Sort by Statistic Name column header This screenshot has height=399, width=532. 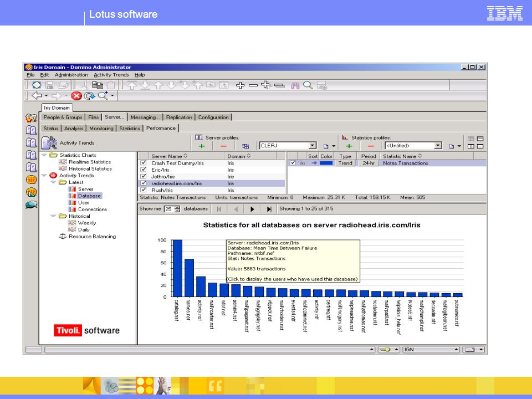(427, 156)
